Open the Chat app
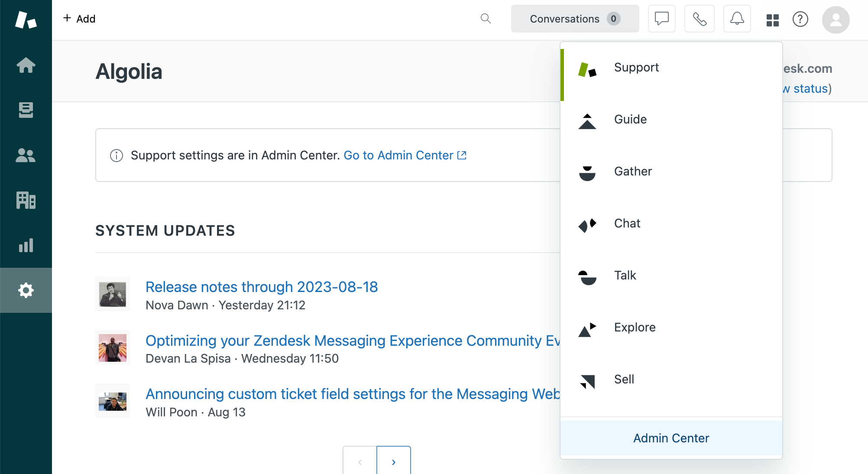The width and height of the screenshot is (868, 474). [627, 223]
